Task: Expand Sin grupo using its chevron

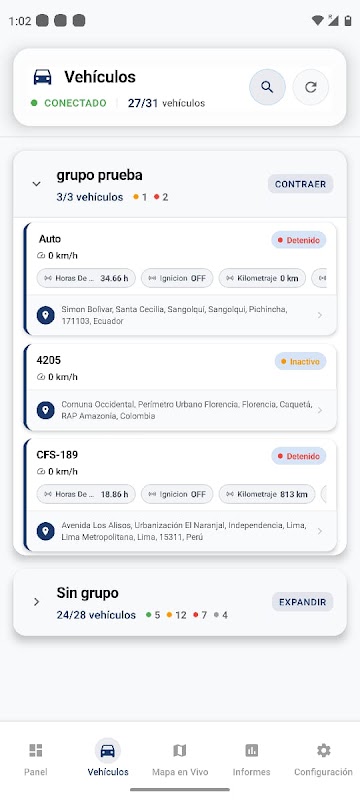Action: [36, 602]
